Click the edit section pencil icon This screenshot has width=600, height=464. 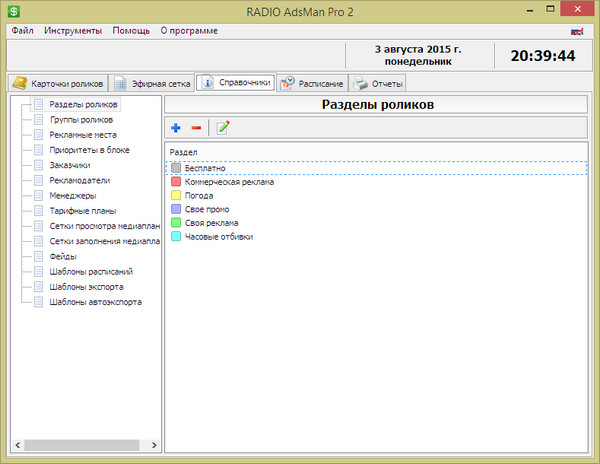[222, 127]
